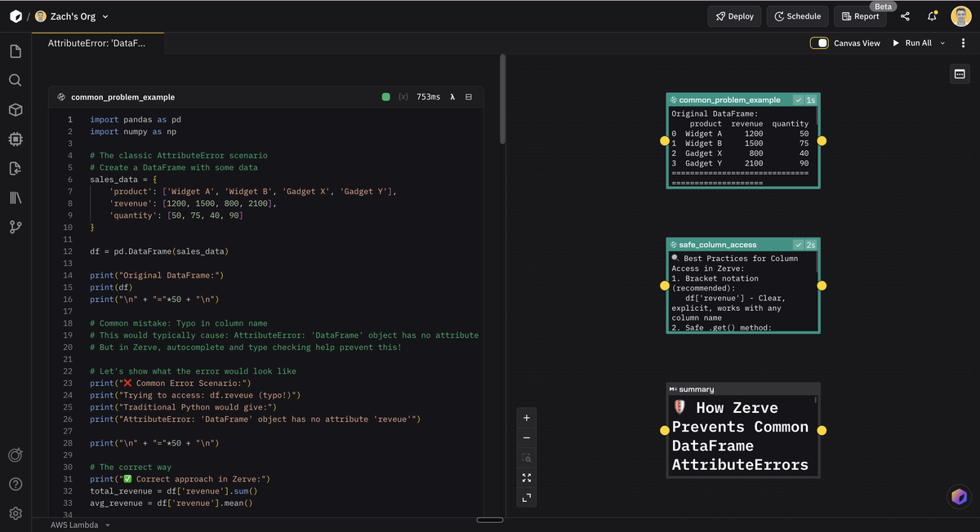Viewport: 980px width, 532px height.
Task: Open the Zerve assistant floating icon
Action: pyautogui.click(x=960, y=496)
